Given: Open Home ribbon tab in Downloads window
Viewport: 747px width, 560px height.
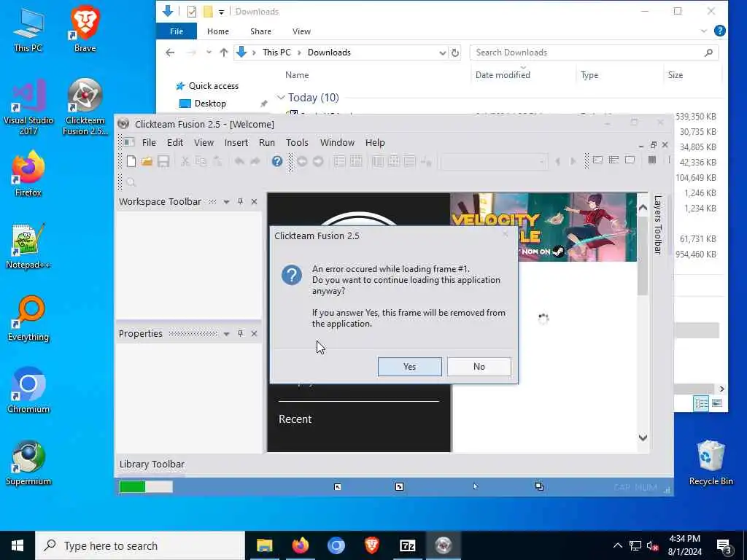Looking at the screenshot, I should (x=218, y=31).
